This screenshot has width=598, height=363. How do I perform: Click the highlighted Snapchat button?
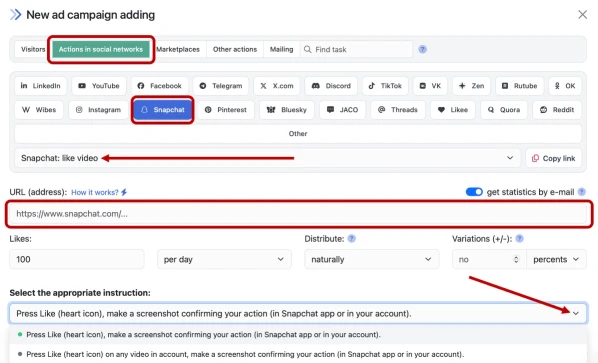point(163,110)
